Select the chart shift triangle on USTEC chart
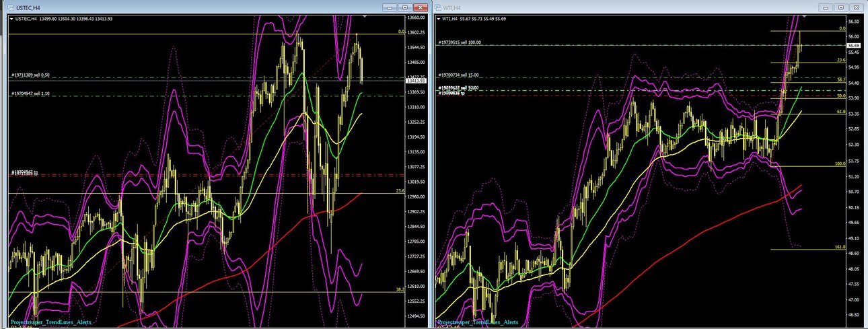The width and height of the screenshot is (868, 329). [x=364, y=15]
